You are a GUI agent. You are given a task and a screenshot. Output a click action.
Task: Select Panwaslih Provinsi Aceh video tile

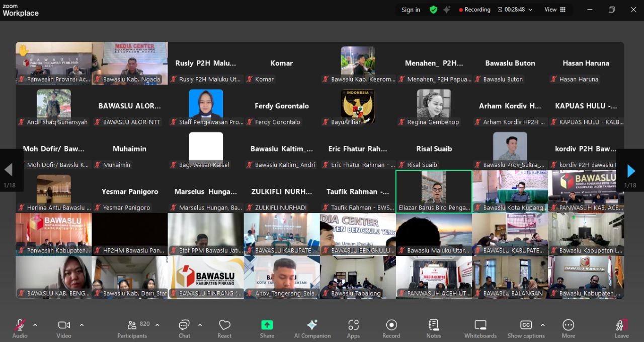54,63
